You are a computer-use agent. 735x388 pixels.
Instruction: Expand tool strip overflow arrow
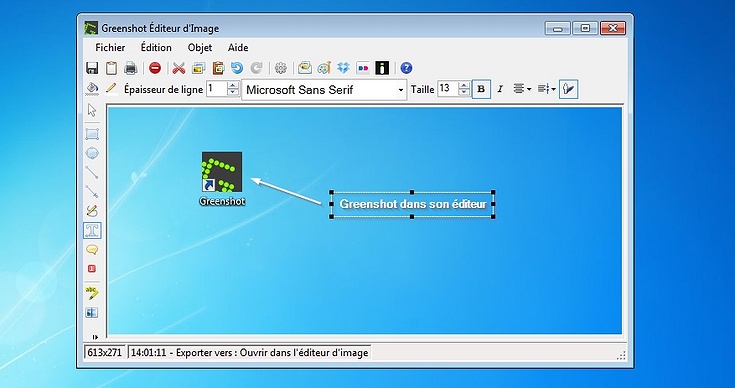(x=95, y=336)
